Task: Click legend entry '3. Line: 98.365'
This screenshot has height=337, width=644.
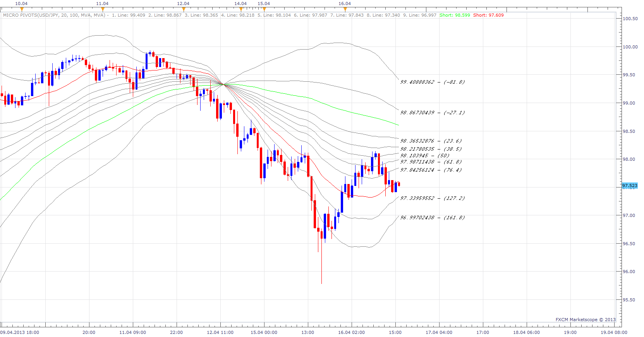Action: (x=201, y=15)
